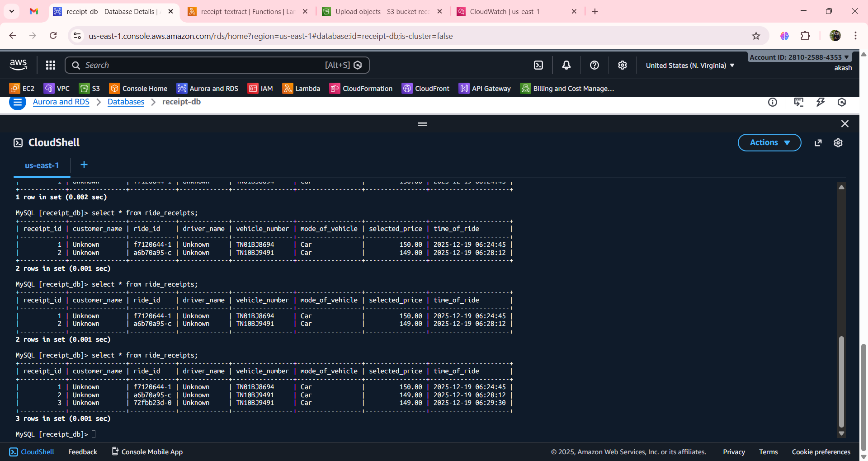Open CloudShell settings gear
Screen dimensions: 868x461
838,142
